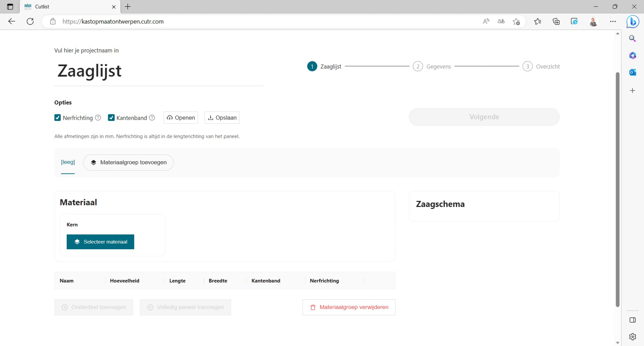Screen dimensions: 644x346
Task: Click the Opslaan button
Action: tap(222, 118)
